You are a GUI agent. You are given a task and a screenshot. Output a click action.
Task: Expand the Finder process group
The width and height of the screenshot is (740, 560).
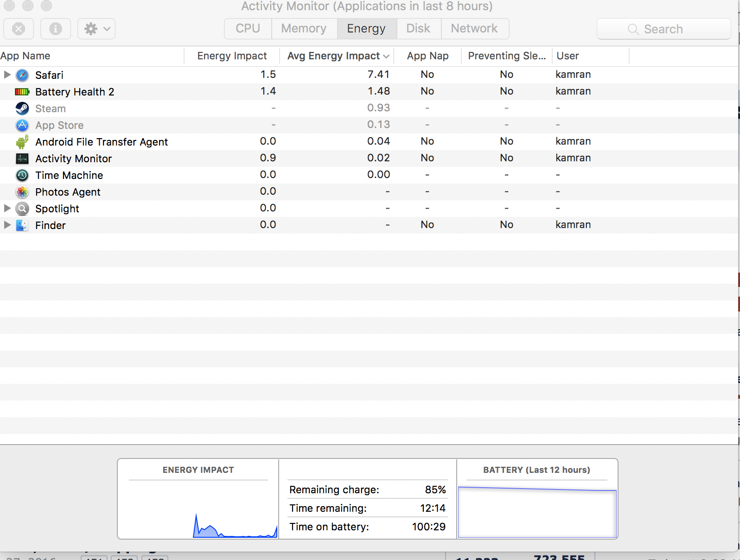coord(7,225)
